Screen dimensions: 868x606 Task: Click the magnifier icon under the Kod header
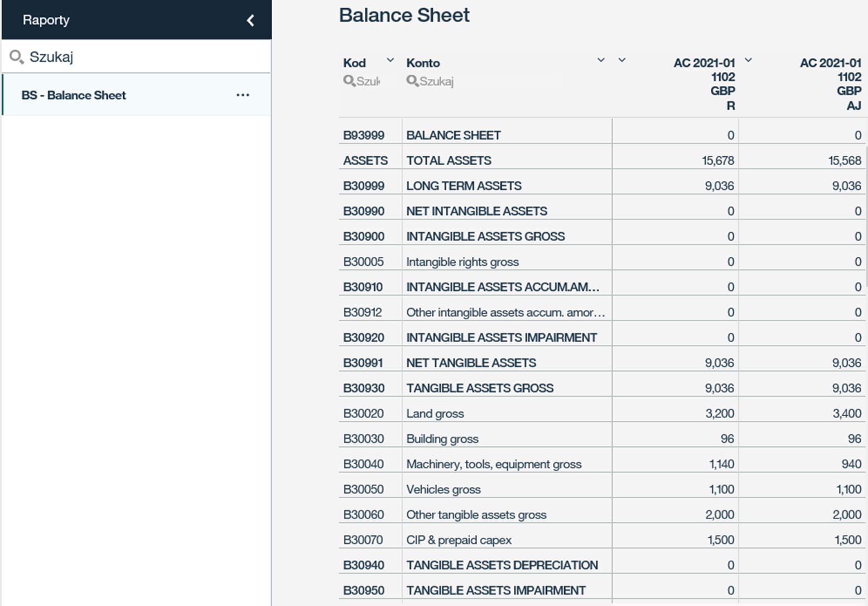pyautogui.click(x=349, y=81)
